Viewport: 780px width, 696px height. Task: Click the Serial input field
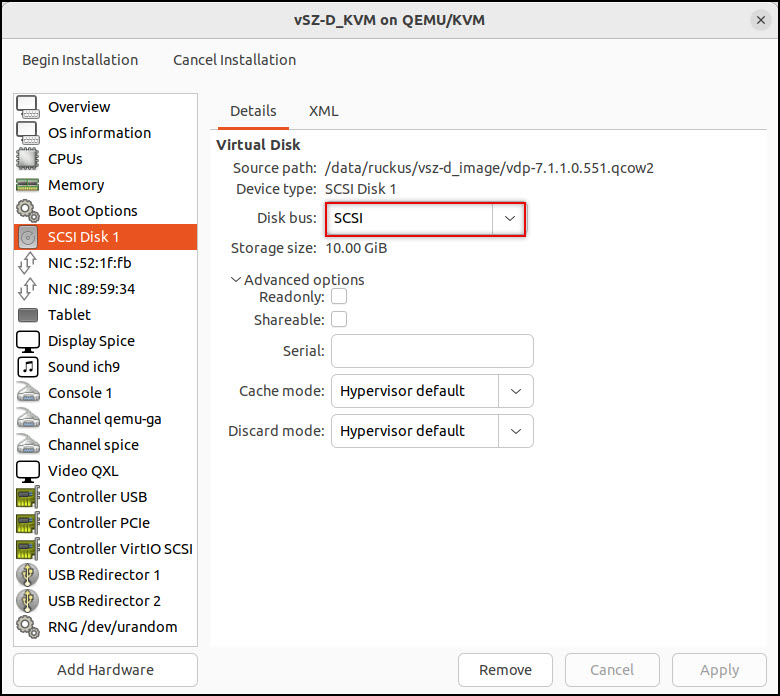432,351
